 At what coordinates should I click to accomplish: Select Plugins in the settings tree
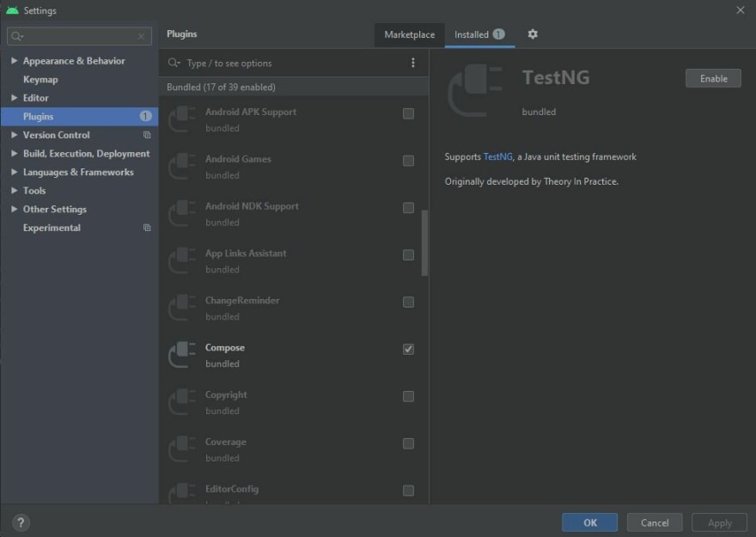click(x=80, y=117)
